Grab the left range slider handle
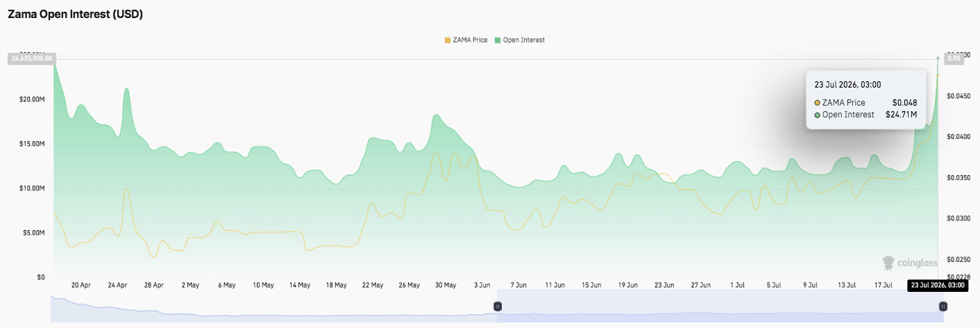The image size is (980, 328). (498, 306)
